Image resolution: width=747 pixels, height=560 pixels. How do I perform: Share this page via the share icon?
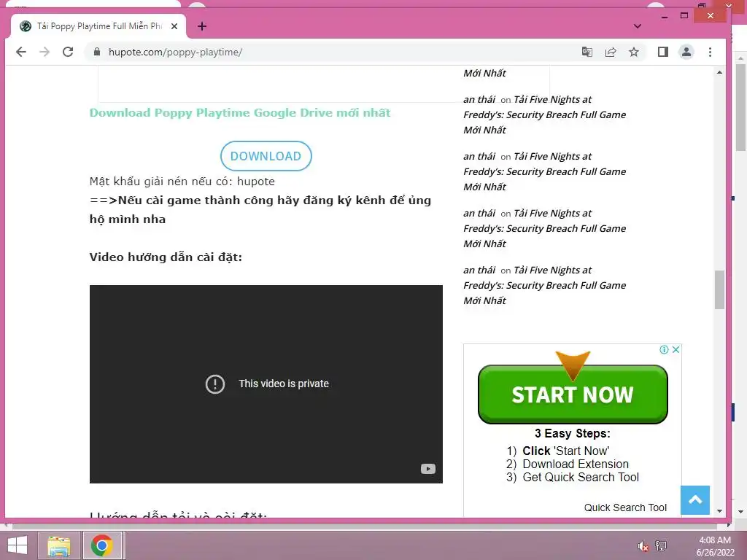pos(611,52)
